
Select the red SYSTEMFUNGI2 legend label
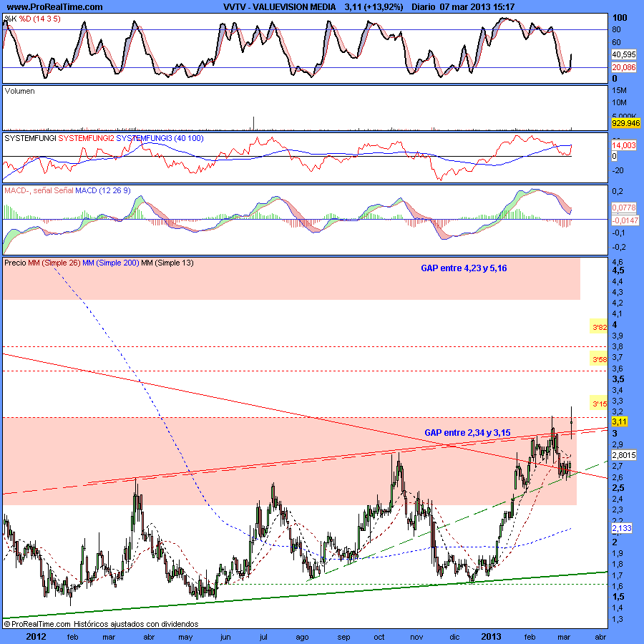[87, 138]
